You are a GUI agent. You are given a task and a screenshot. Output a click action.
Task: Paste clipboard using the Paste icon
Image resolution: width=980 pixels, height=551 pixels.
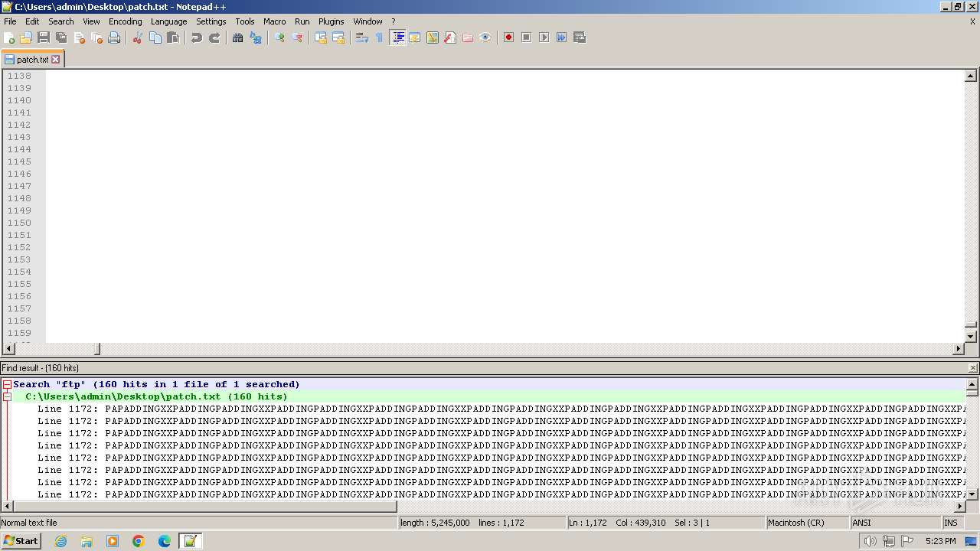click(173, 37)
